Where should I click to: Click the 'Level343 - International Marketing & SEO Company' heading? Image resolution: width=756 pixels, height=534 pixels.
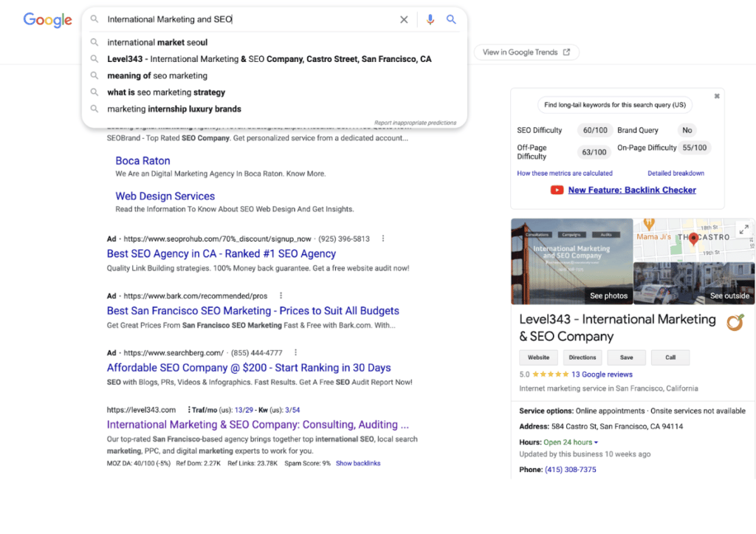(617, 327)
